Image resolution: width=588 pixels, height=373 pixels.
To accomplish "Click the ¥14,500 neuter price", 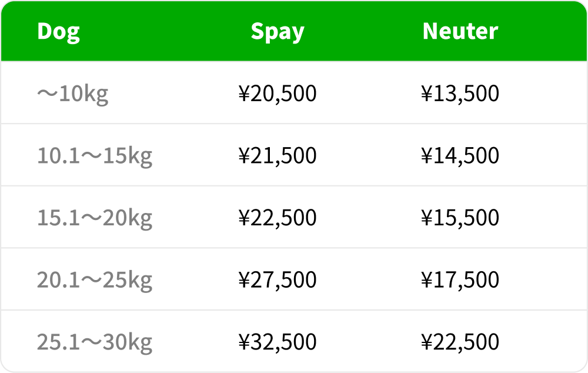I will pos(460,156).
